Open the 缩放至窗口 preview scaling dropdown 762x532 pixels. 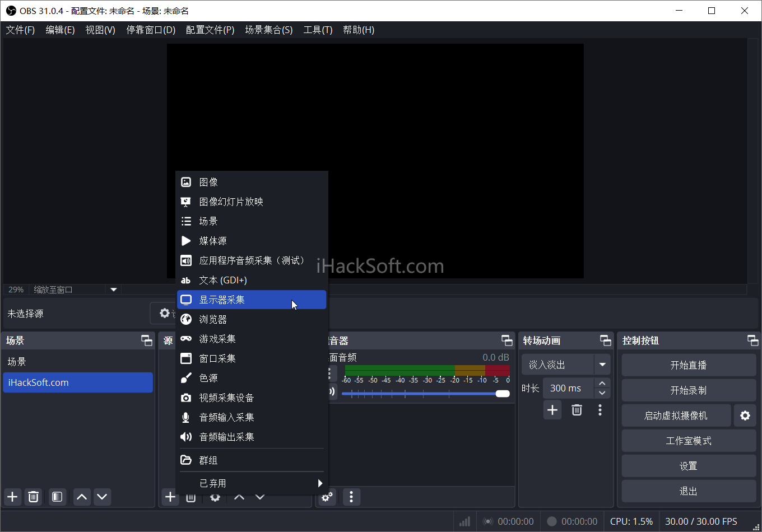point(76,290)
